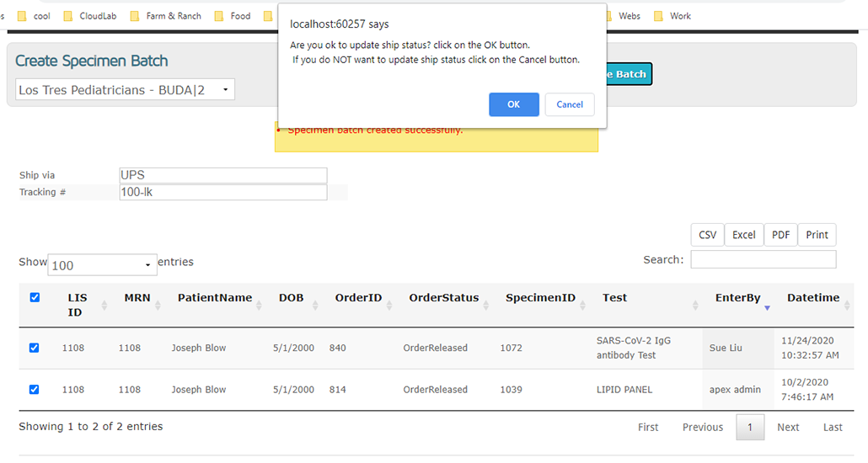Open the CloudLab bookmarks folder
The width and height of the screenshot is (868, 463).
90,16
